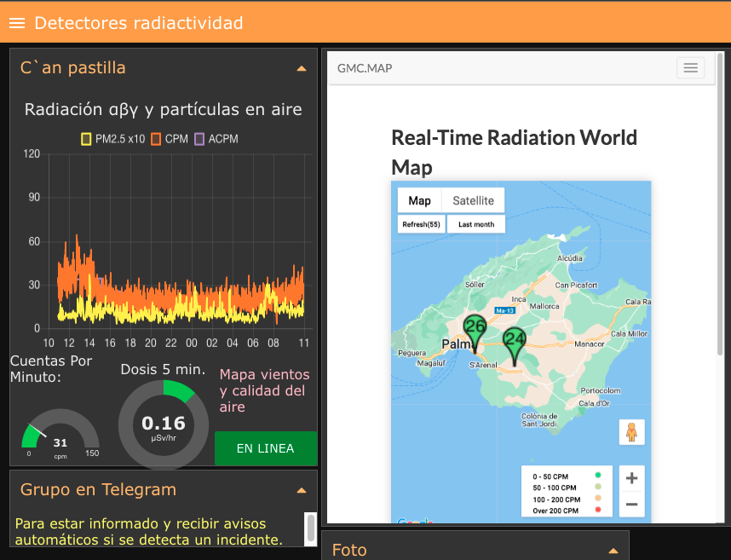Open Street View pegman on the map
This screenshot has width=731, height=560.
point(631,432)
